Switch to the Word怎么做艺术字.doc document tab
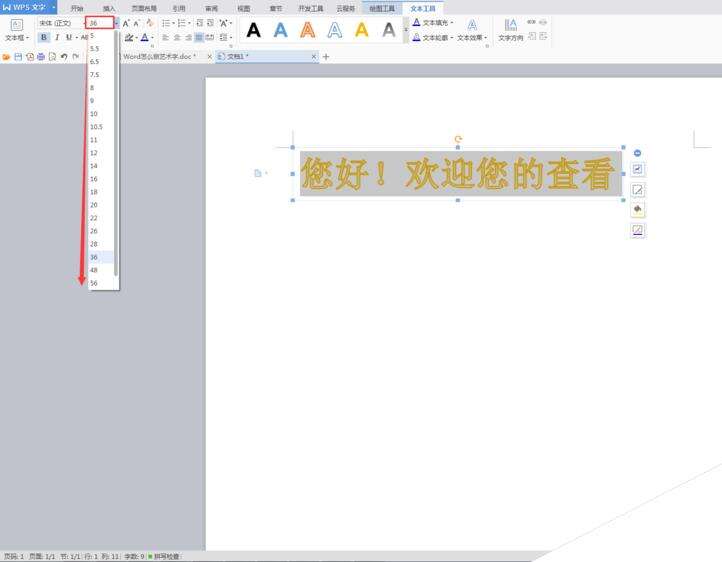The image size is (722, 562). (x=159, y=56)
